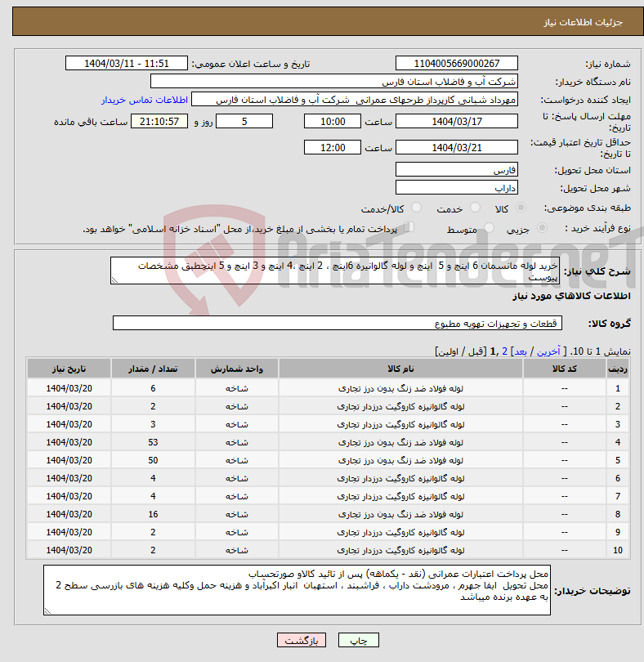
Task: Click the اطلاعات کالاهای مورد نیاز heading
Action: (x=571, y=296)
